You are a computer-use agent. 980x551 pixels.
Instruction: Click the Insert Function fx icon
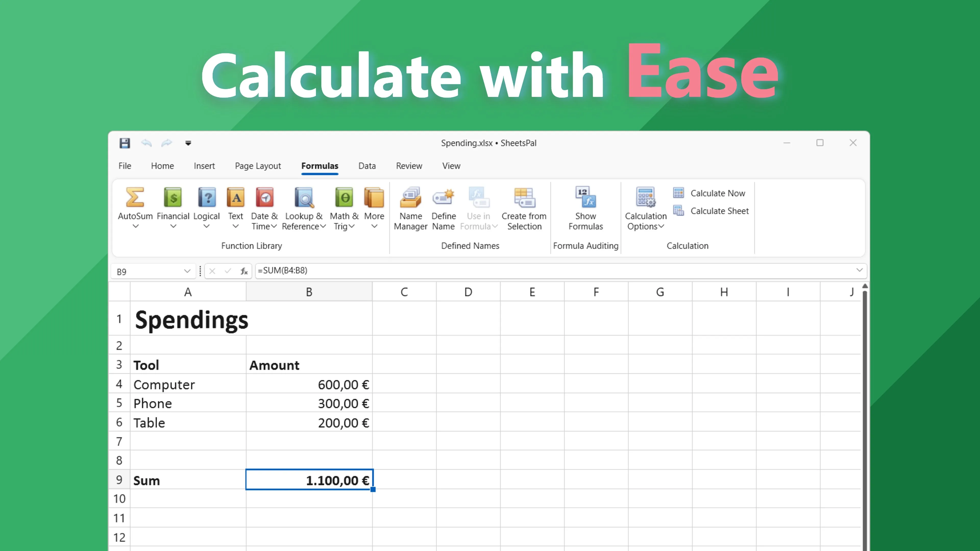click(244, 271)
